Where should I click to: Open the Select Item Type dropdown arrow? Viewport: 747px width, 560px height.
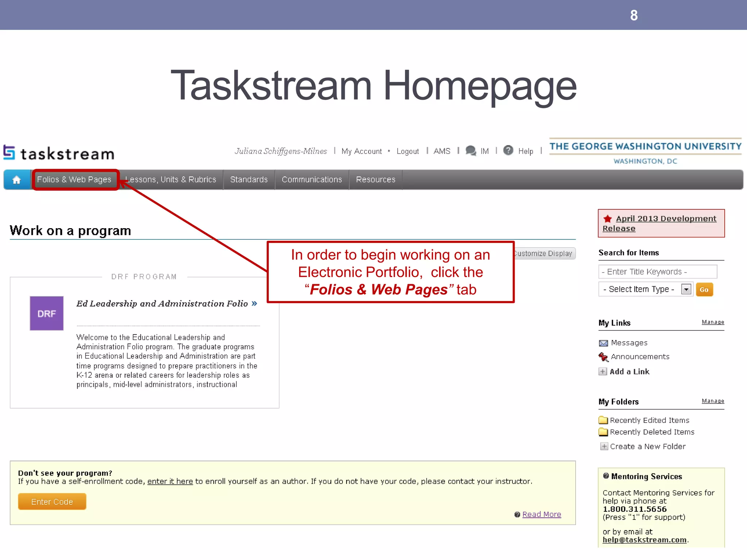tap(686, 289)
